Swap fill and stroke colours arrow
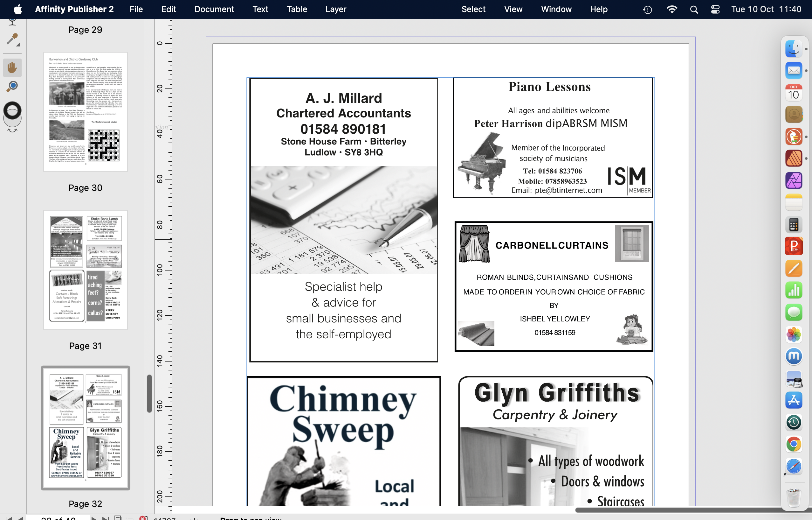This screenshot has width=812, height=520. [12, 130]
